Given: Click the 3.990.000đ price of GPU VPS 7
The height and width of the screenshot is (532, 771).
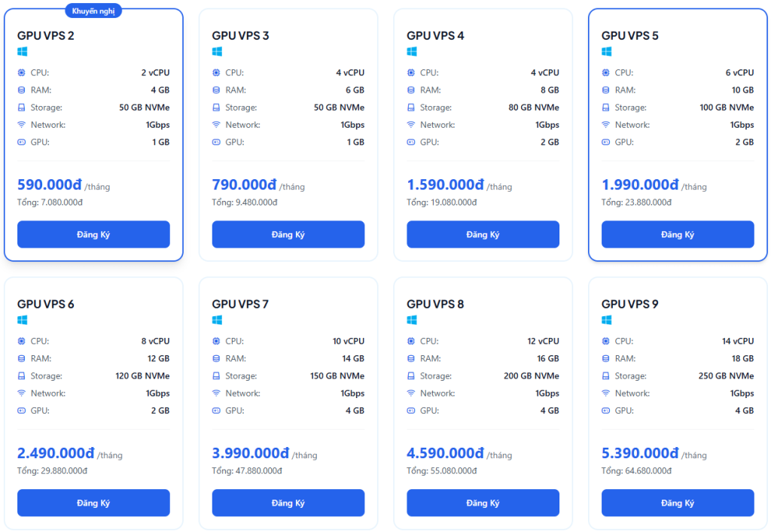Looking at the screenshot, I should coord(251,453).
